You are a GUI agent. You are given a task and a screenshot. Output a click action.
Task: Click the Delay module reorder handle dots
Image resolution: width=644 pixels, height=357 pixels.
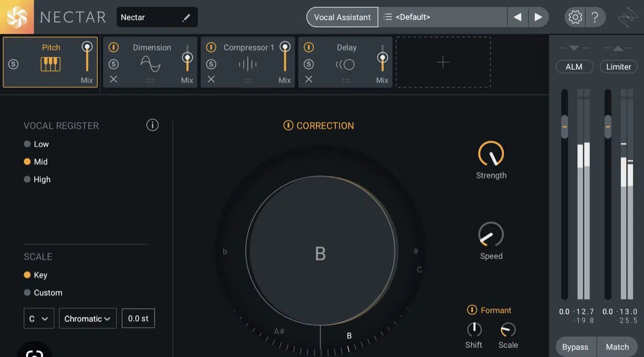pyautogui.click(x=345, y=81)
